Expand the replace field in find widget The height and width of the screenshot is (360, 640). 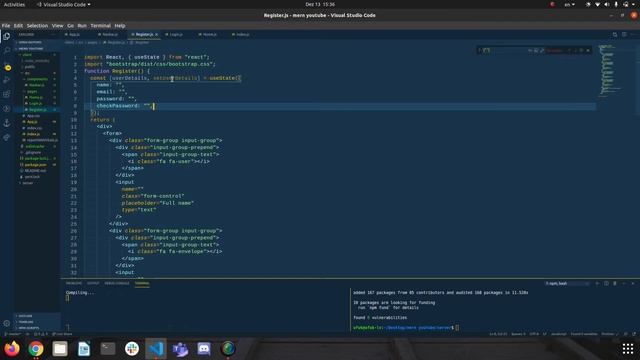pyautogui.click(x=480, y=51)
